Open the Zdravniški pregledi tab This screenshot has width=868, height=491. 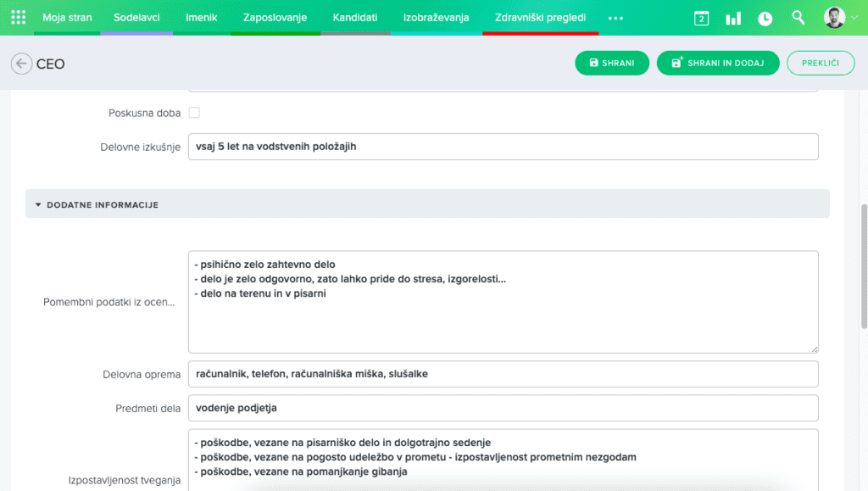pos(540,17)
